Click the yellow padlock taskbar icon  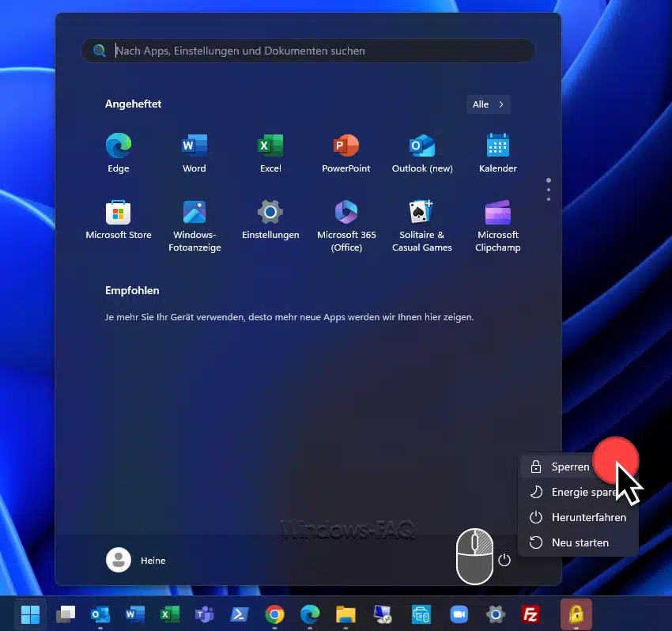576,614
